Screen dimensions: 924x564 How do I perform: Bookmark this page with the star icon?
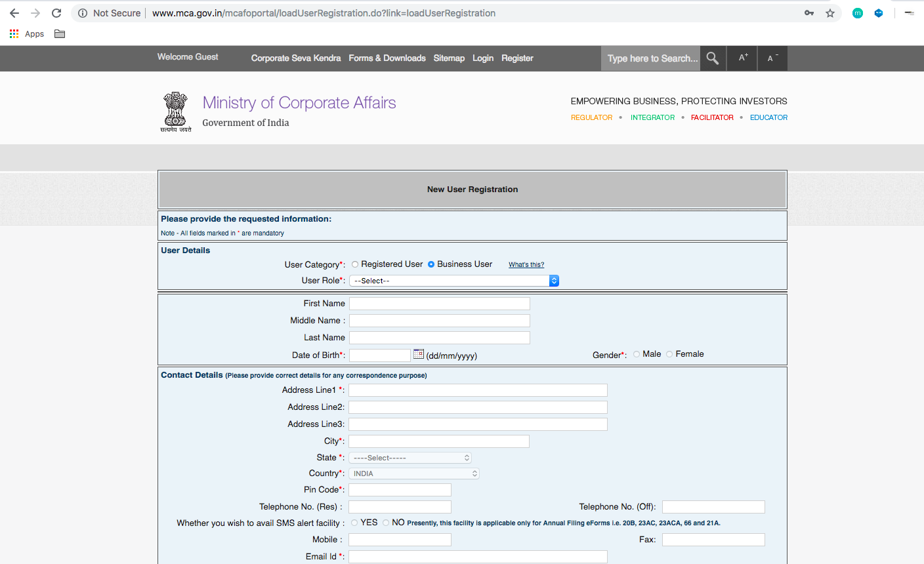(x=830, y=13)
